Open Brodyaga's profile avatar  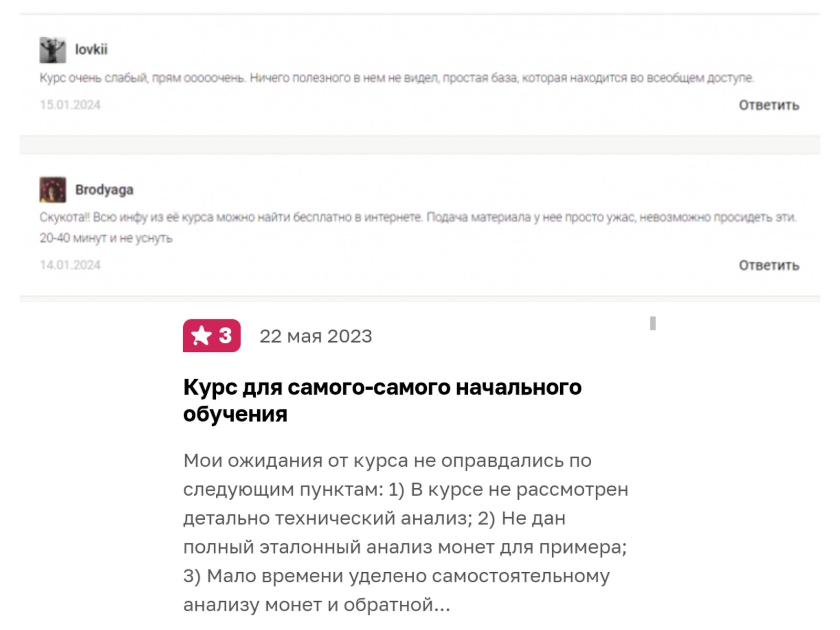pos(52,190)
